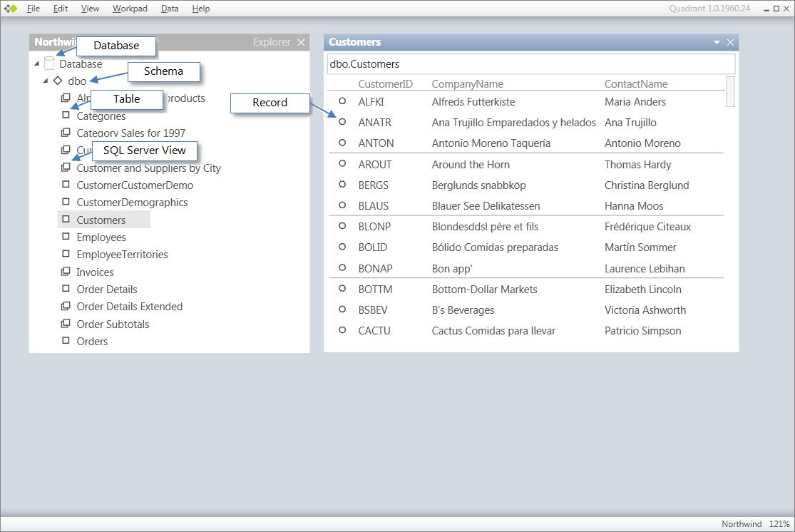795x532 pixels.
Task: Close the Customers pane
Action: pos(731,42)
